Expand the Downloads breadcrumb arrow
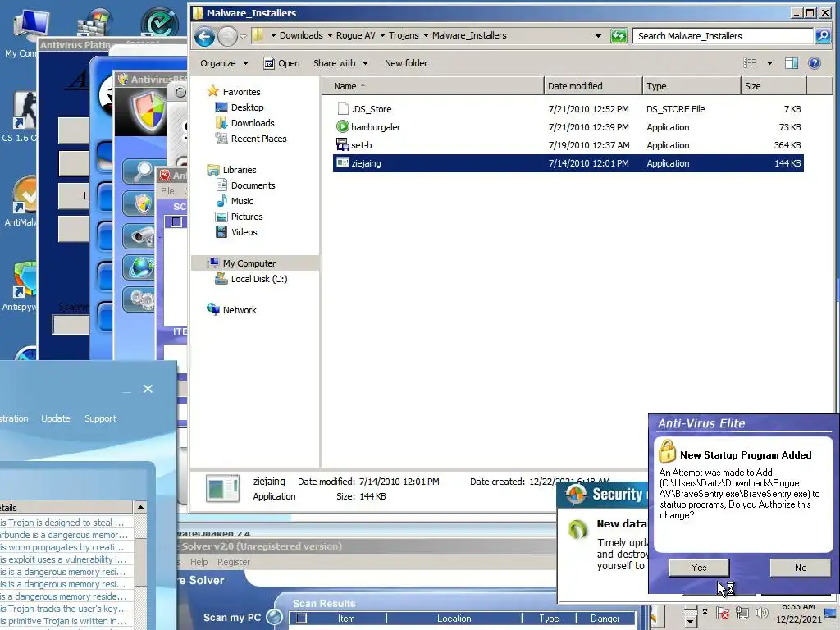The image size is (840, 630). (x=330, y=36)
